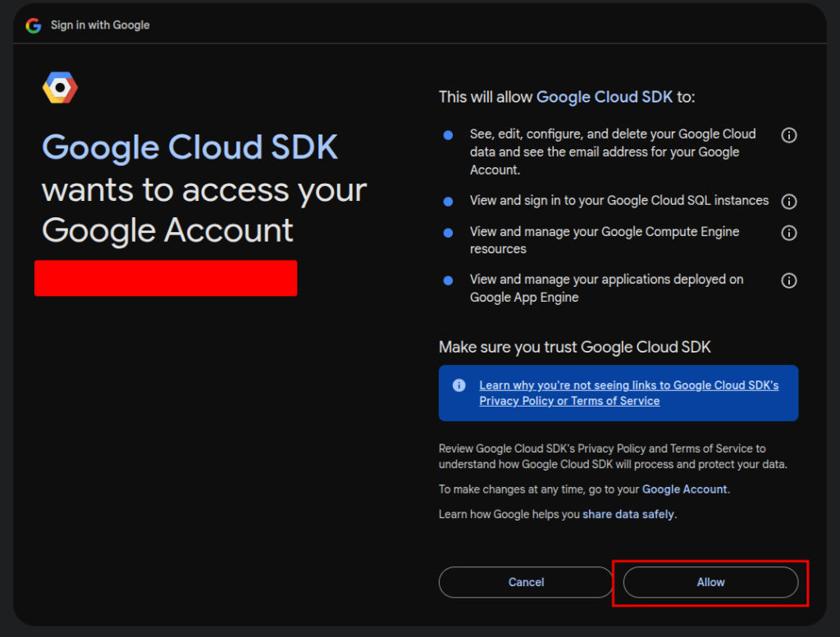The width and height of the screenshot is (840, 637).
Task: Click the Cancel button
Action: [526, 582]
